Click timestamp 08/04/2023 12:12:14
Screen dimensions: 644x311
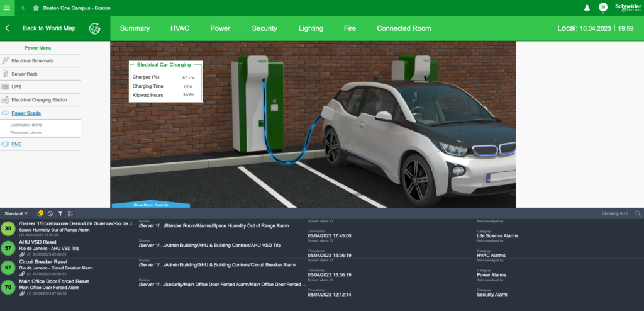[330, 295]
